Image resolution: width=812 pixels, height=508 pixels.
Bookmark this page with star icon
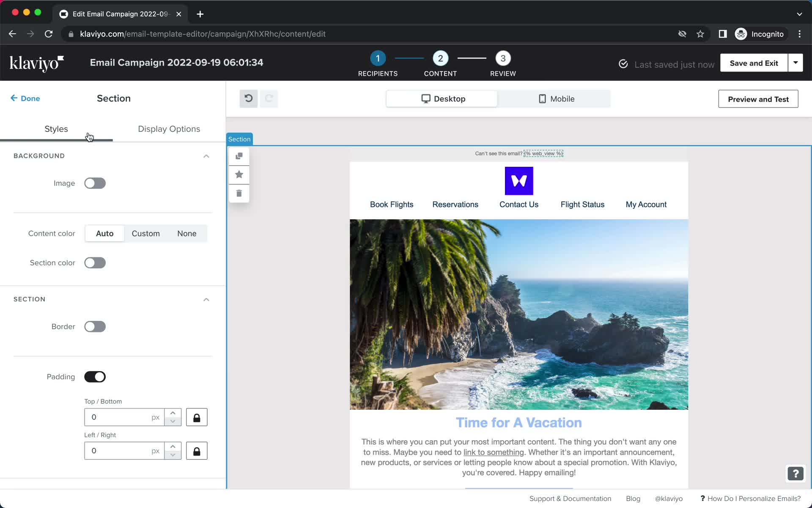(700, 34)
